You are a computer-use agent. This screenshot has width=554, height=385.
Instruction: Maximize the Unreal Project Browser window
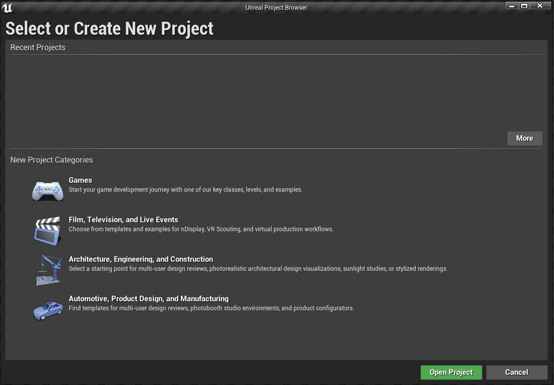tap(524, 6)
